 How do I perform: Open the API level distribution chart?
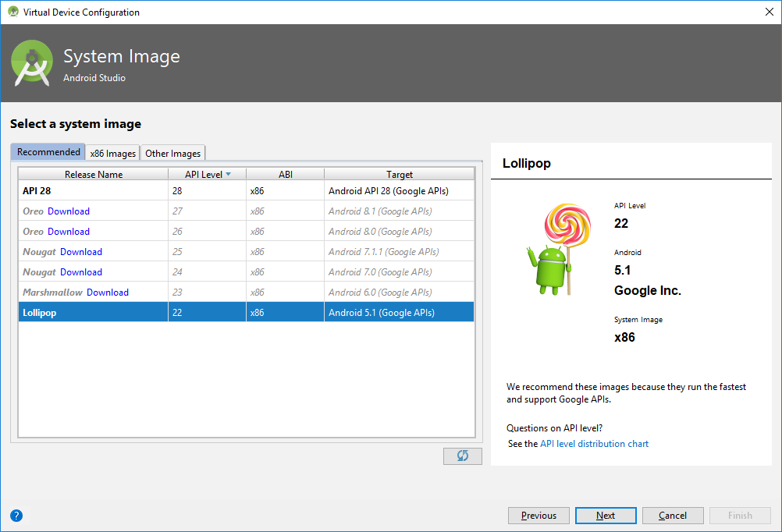point(594,443)
